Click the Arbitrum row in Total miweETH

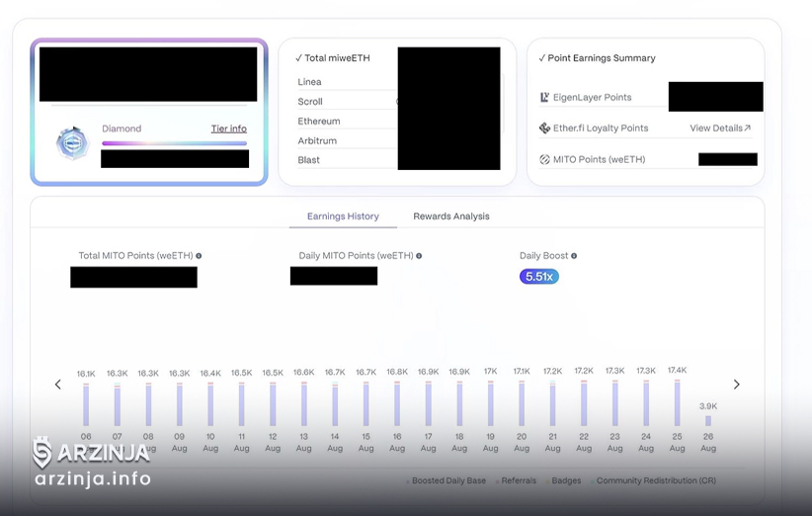347,141
